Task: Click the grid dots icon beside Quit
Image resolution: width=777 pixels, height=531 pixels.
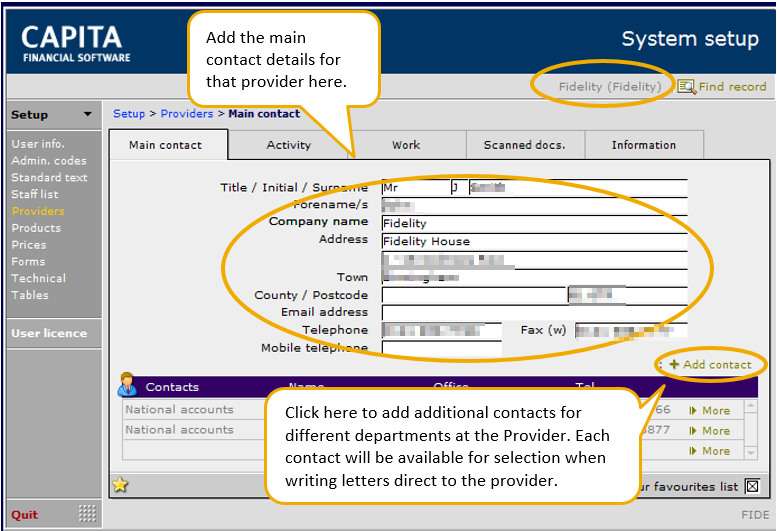Action: [x=87, y=514]
